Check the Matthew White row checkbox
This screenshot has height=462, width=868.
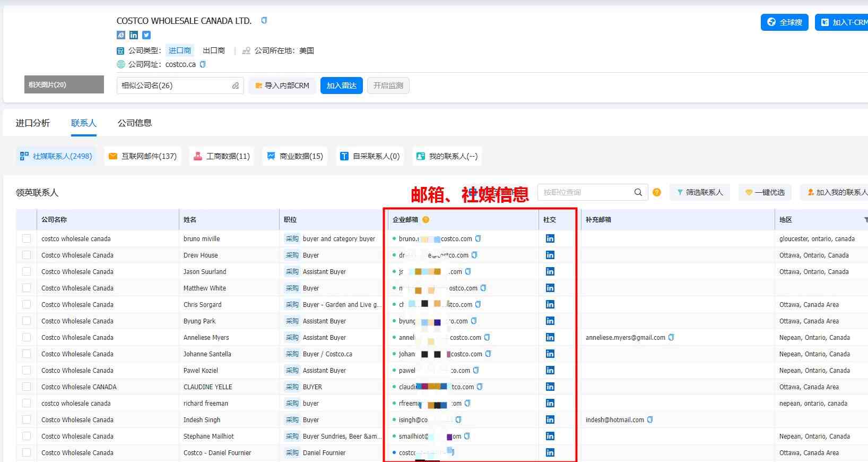coord(27,288)
